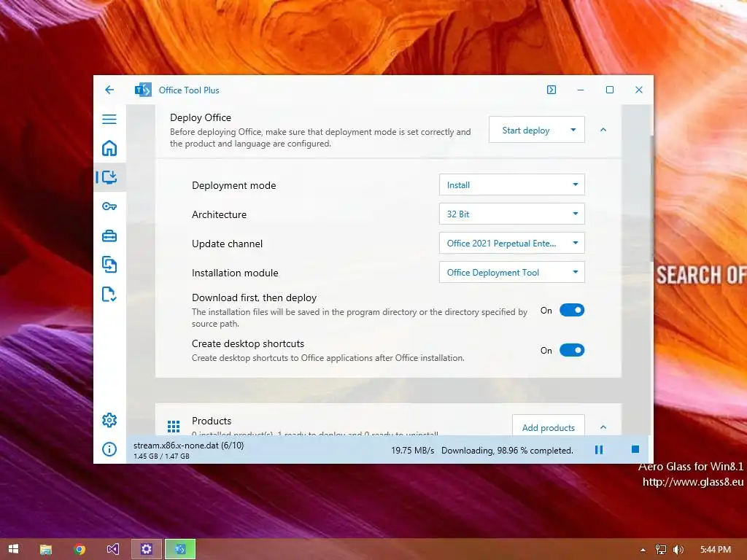Viewport: 747px width, 560px height.
Task: Open Settings gear in sidebar
Action: [x=109, y=420]
